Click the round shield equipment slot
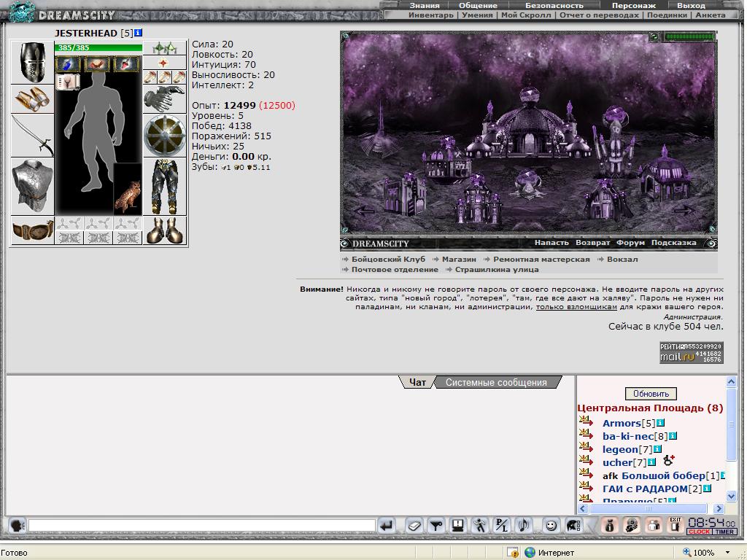The width and height of the screenshot is (747, 560). (x=164, y=135)
